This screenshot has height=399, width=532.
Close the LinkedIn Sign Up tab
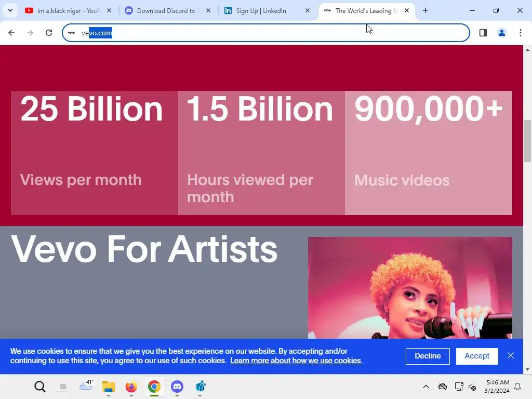308,10
